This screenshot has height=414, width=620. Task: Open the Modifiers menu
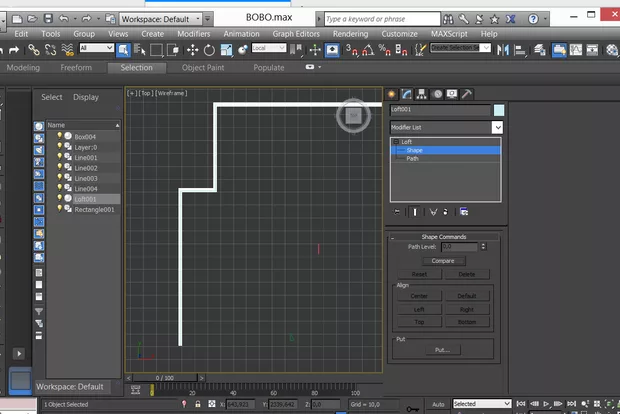pyautogui.click(x=193, y=34)
